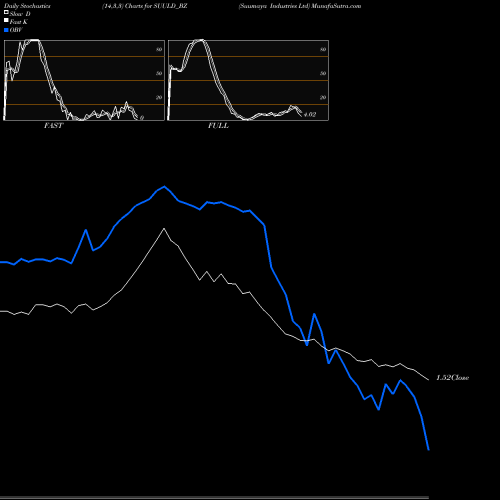Viewport: 500px width, 500px height.
Task: Click the Fast K legend swatch
Action: (x=6, y=21)
